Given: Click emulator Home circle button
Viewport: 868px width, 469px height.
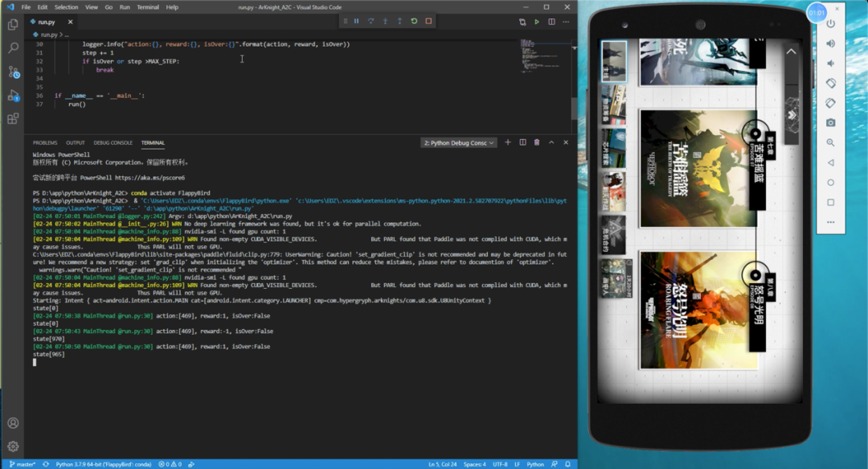Looking at the screenshot, I should click(830, 183).
